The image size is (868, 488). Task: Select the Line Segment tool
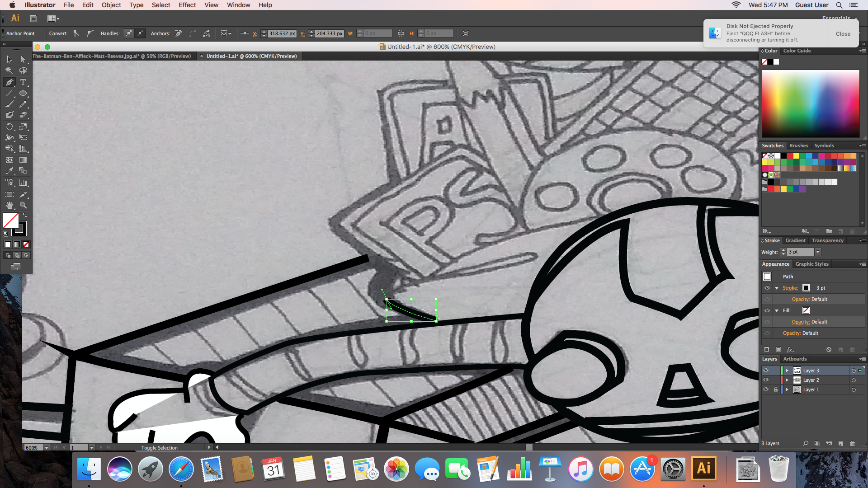[x=9, y=94]
